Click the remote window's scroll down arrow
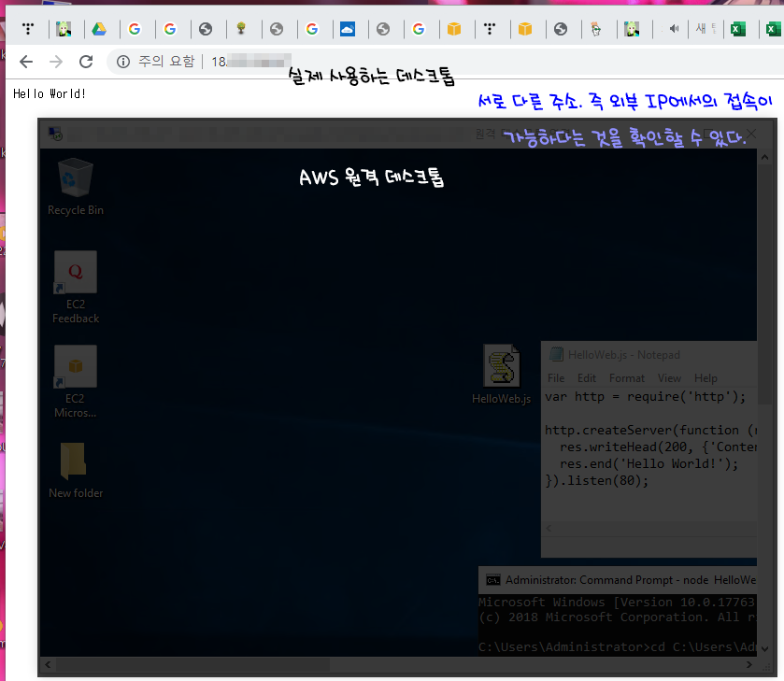This screenshot has height=681, width=784. point(764,648)
